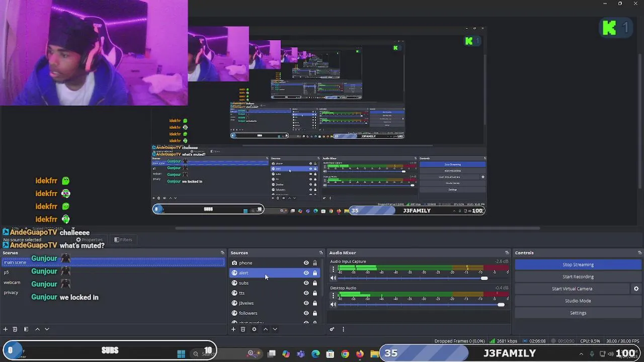Open Audio Input Capture three-dot options
This screenshot has width=644, height=362.
point(333,269)
